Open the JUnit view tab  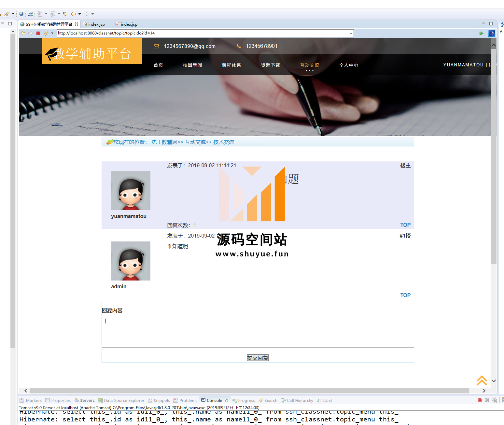pos(325,400)
